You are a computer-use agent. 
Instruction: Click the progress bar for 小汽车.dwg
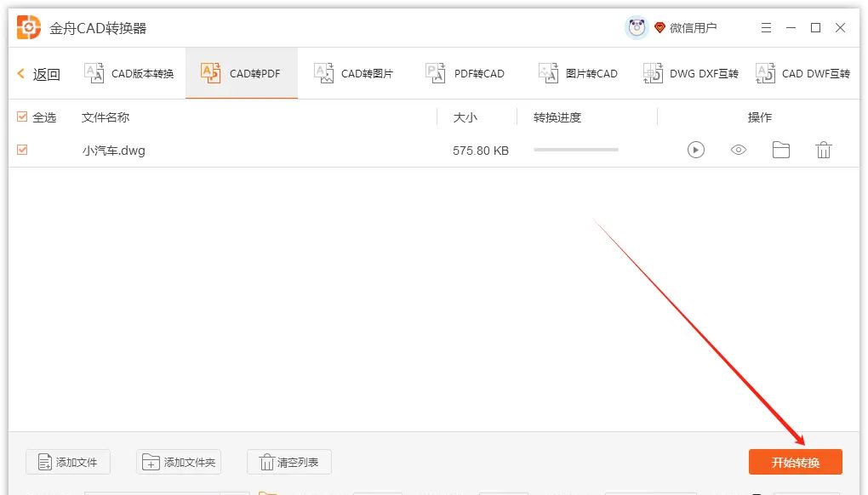[x=576, y=150]
